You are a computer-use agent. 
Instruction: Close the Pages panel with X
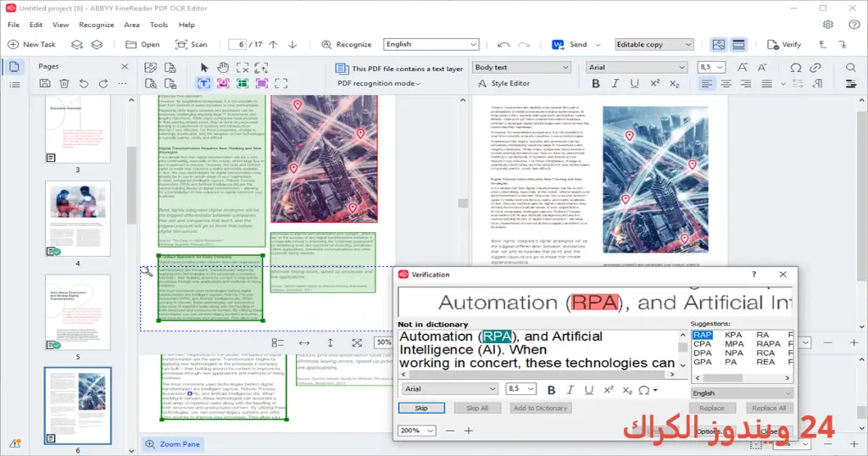[125, 66]
